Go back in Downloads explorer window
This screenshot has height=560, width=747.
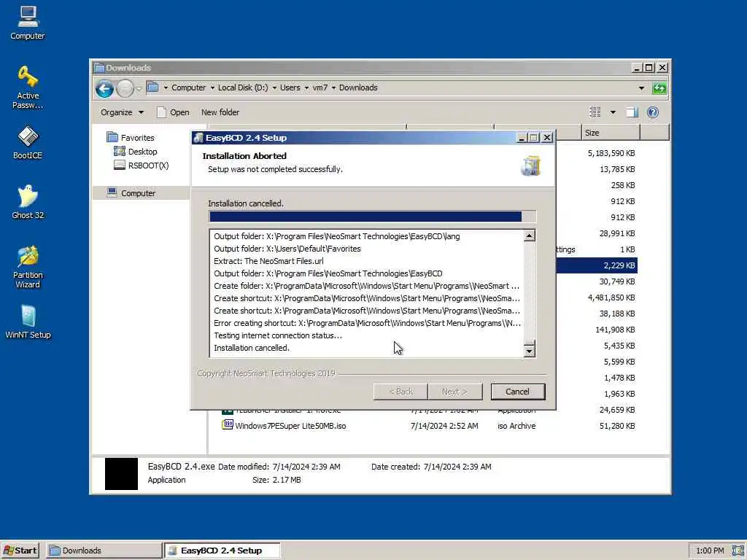(x=104, y=88)
